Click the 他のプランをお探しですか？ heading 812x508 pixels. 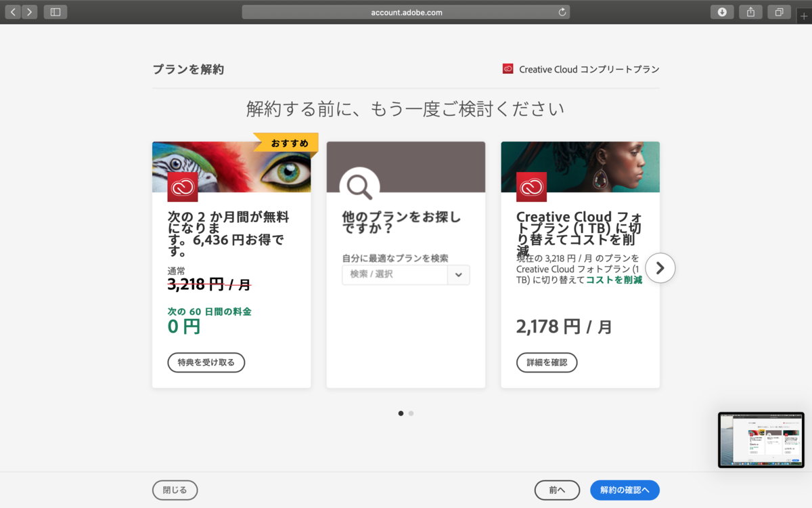402,224
